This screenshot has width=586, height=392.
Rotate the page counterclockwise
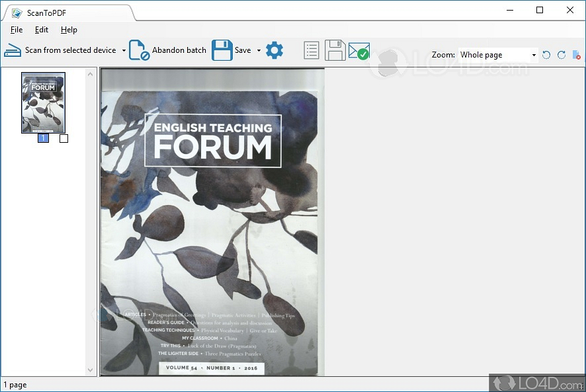click(546, 55)
